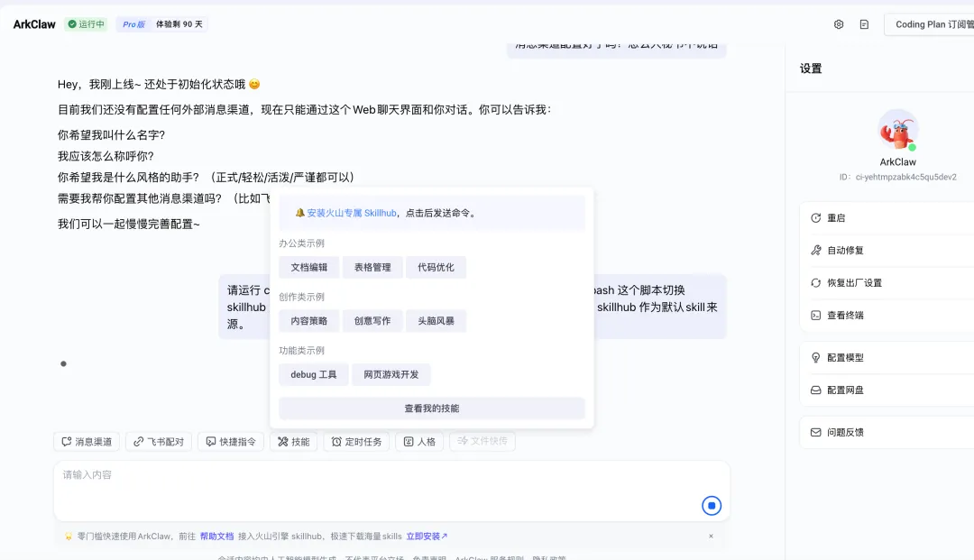The image size is (974, 560).
Task: Click the 办公类示例 heading
Action: pos(301,243)
